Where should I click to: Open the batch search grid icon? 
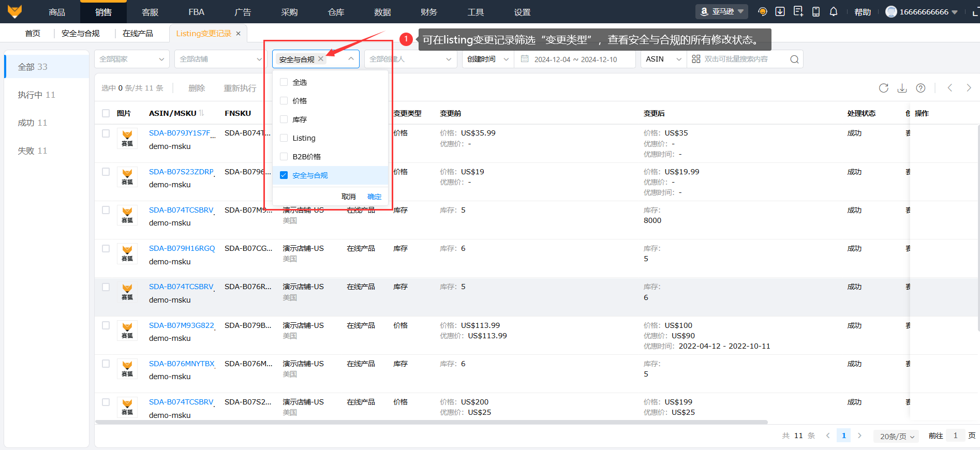pyautogui.click(x=696, y=59)
